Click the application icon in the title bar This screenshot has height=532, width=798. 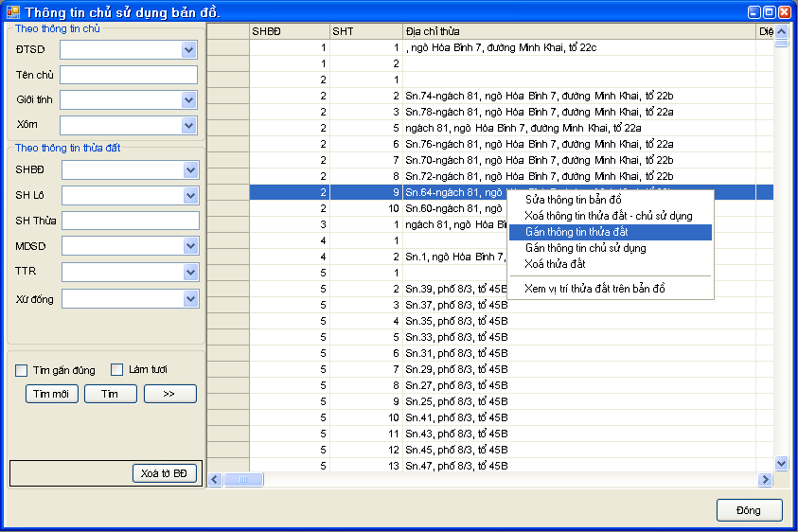click(x=13, y=12)
